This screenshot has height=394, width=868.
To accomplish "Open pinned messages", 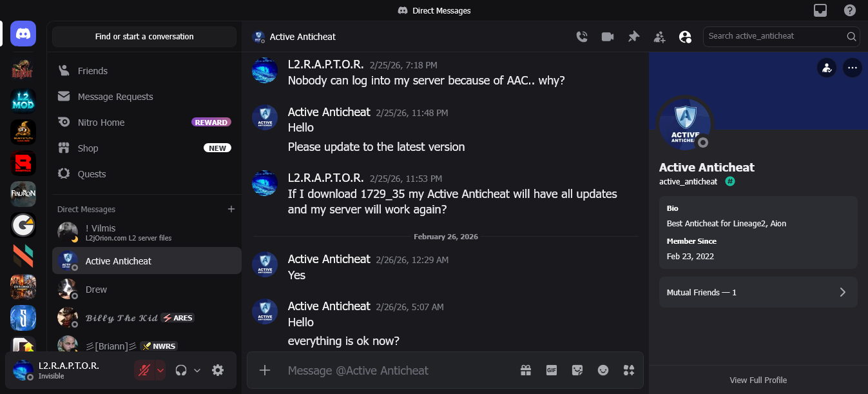I will (633, 37).
